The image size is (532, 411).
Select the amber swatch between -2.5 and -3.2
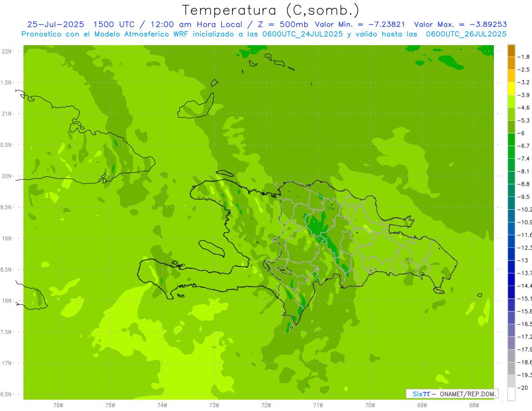pyautogui.click(x=511, y=76)
